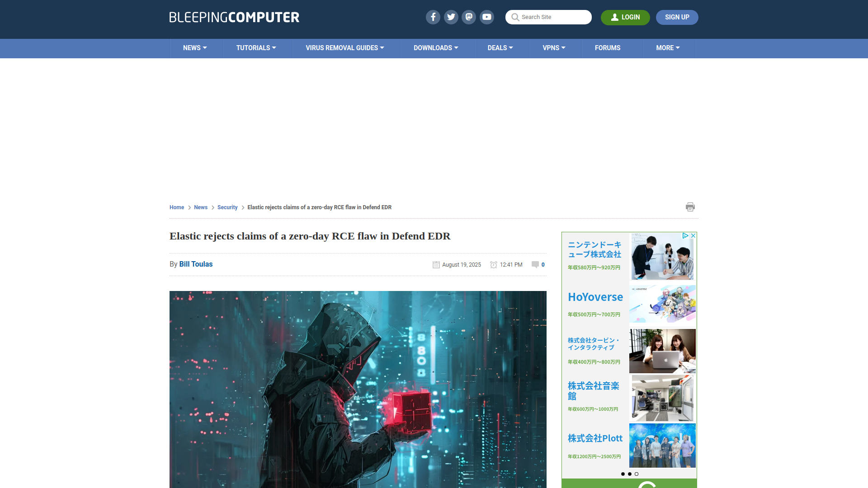Click the News breadcrumb link

[x=201, y=207]
